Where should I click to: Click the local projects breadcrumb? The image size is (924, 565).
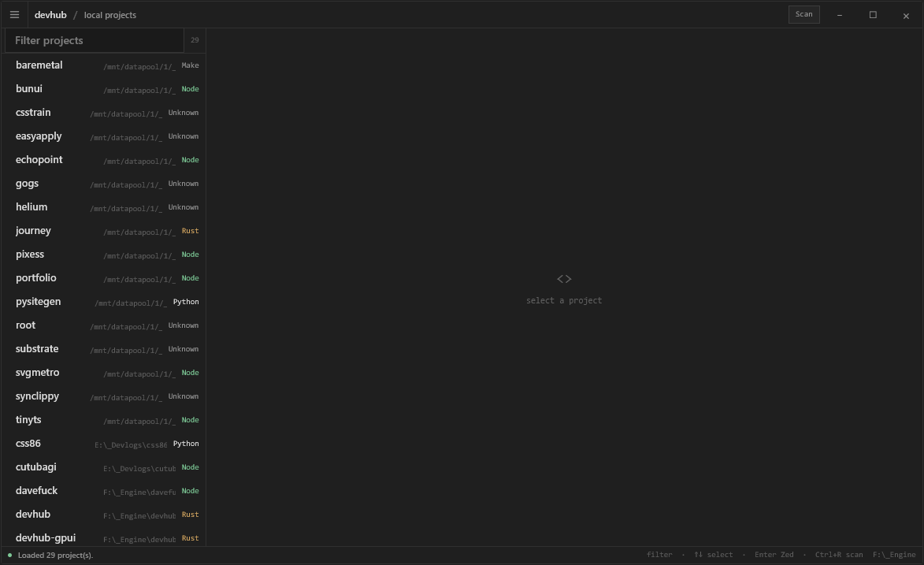pyautogui.click(x=110, y=15)
